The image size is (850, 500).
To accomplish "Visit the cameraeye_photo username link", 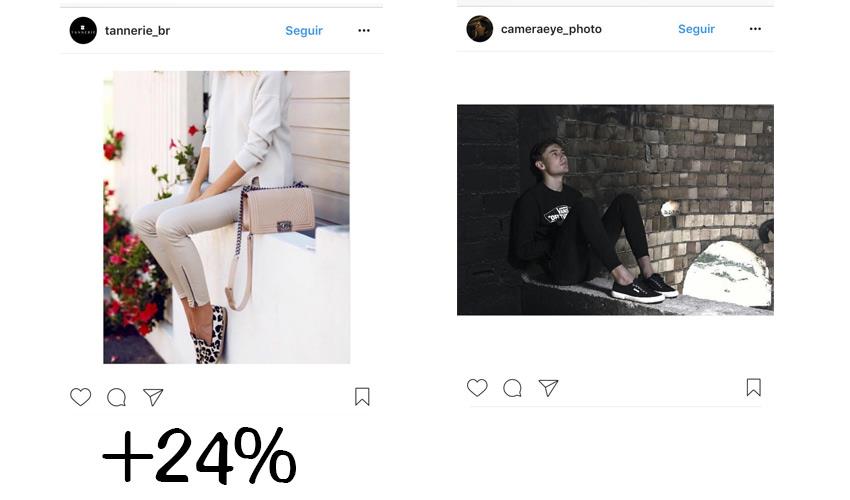I will point(551,29).
